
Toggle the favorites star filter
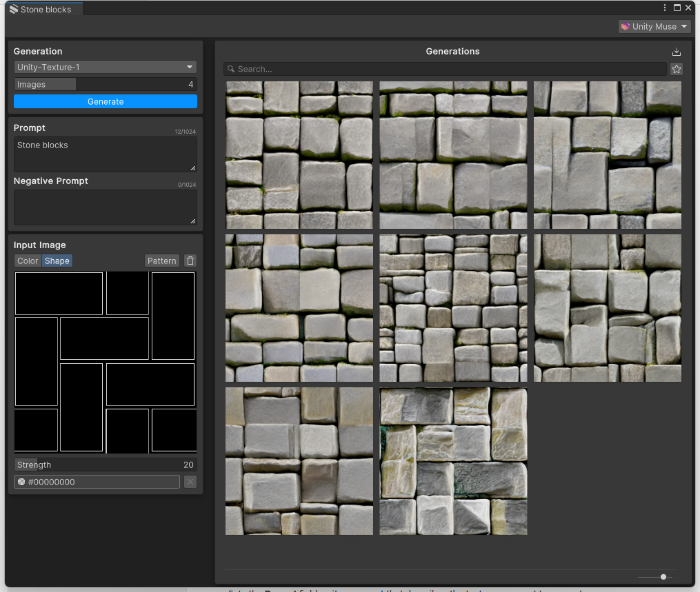point(676,69)
